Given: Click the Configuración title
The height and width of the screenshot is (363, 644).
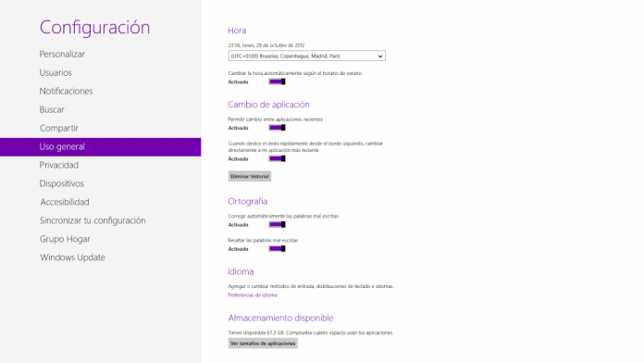Looking at the screenshot, I should (x=95, y=28).
